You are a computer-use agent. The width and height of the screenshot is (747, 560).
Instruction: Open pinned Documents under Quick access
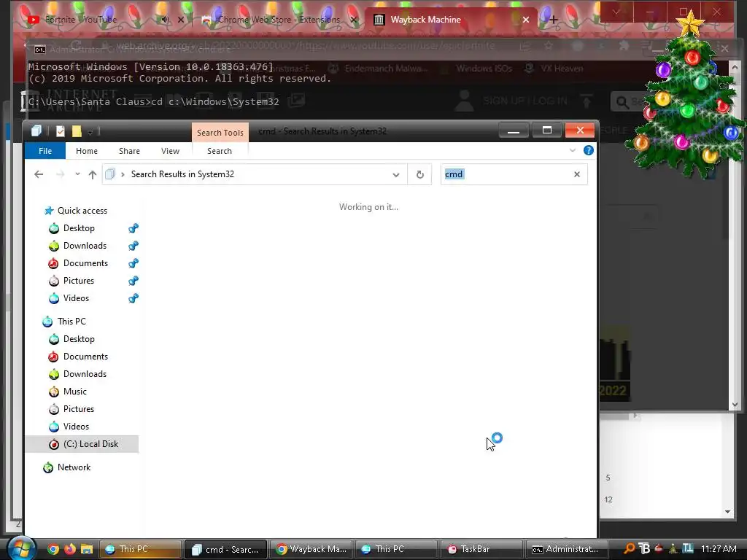86,263
